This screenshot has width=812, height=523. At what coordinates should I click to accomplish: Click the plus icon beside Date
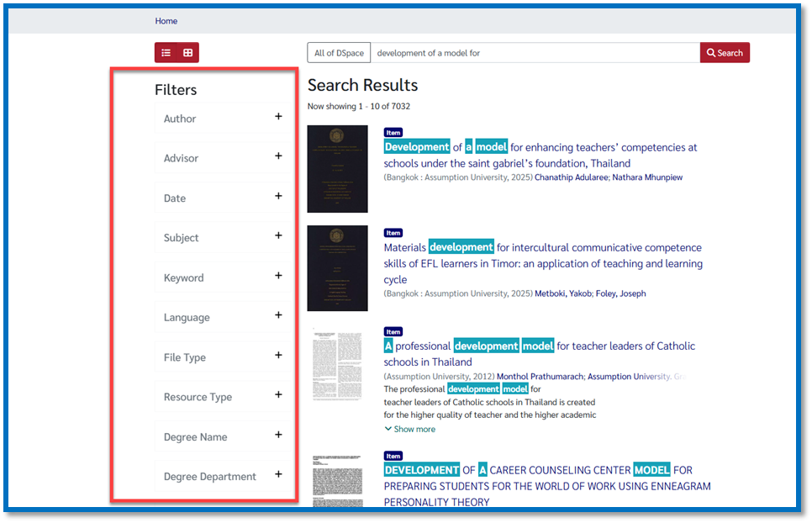(278, 197)
